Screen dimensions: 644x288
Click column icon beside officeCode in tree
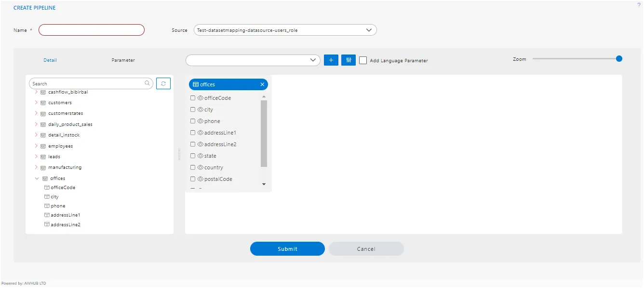coord(47,188)
